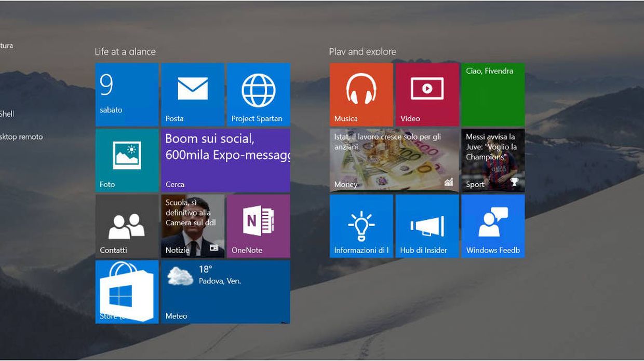Viewport: 644px width, 361px height.
Task: Open the Notizie news tile
Action: (193, 226)
